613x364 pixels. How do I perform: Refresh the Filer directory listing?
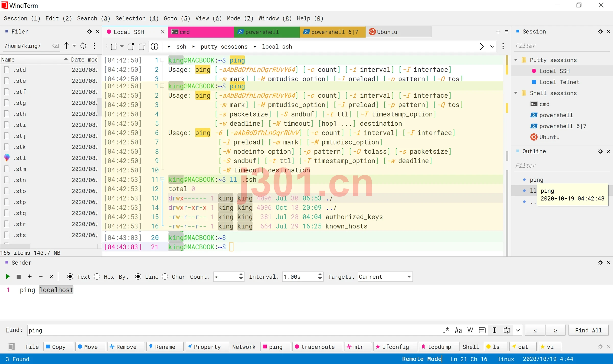point(83,46)
